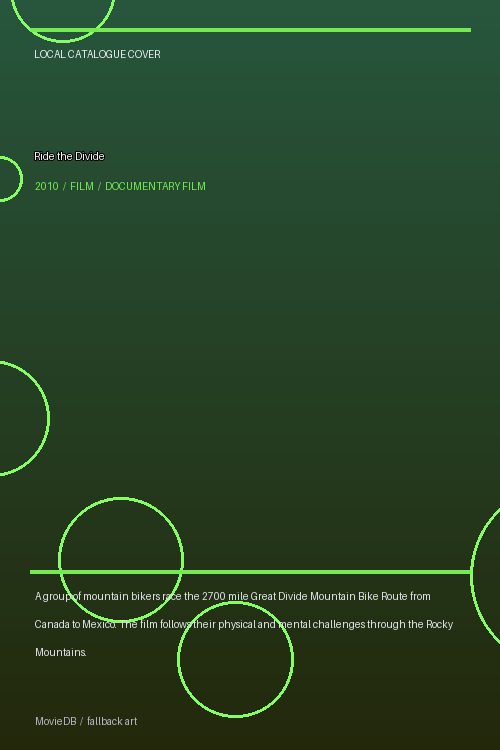Click the description line starting "Canada to Mexico"
The image size is (500, 750).
tap(244, 625)
